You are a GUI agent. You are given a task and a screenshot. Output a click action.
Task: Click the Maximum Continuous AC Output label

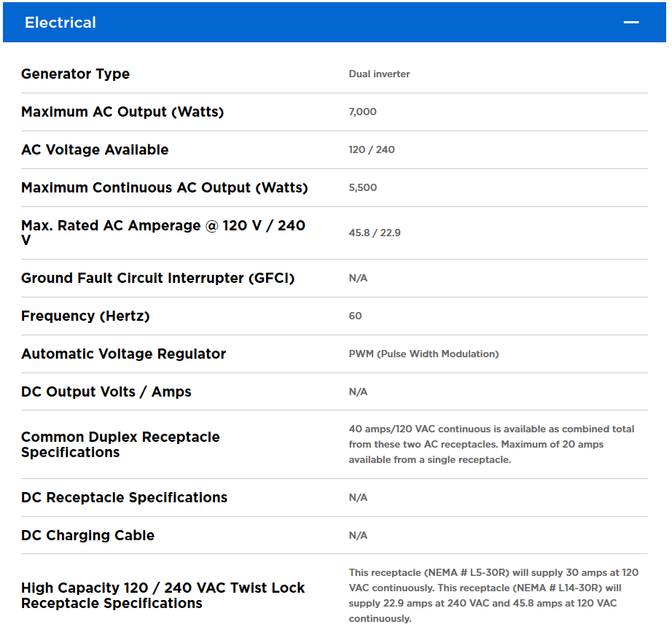click(x=165, y=188)
